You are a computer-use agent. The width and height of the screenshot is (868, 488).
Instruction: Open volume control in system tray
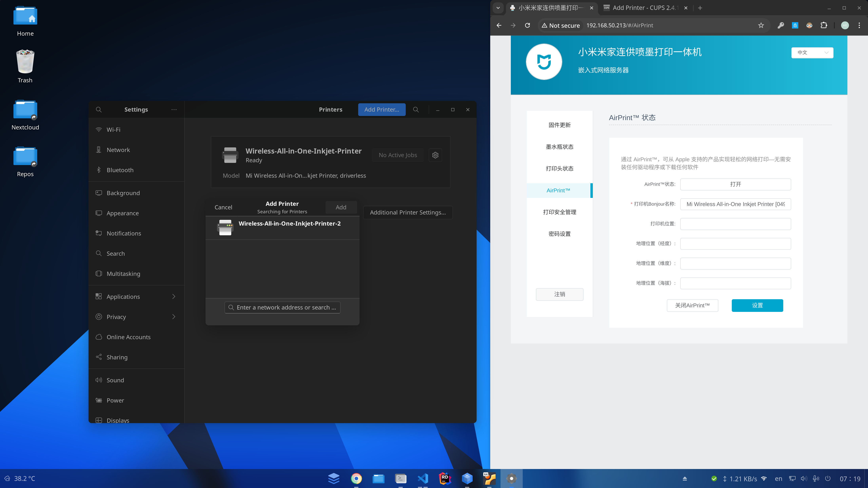(x=804, y=479)
